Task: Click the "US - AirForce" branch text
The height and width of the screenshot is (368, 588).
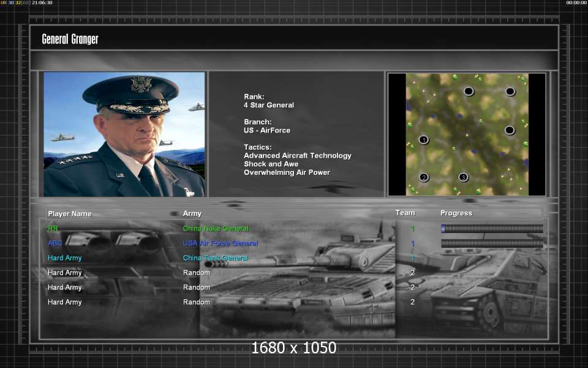Action: click(267, 130)
